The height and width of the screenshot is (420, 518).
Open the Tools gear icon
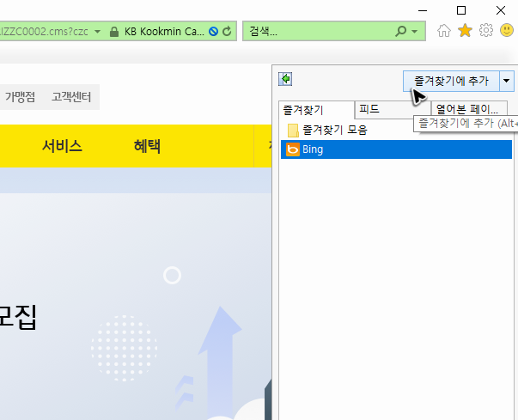[x=486, y=30]
